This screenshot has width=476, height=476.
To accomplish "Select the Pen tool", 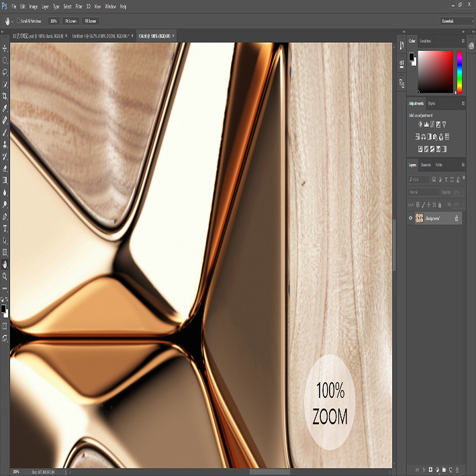I will [5, 216].
